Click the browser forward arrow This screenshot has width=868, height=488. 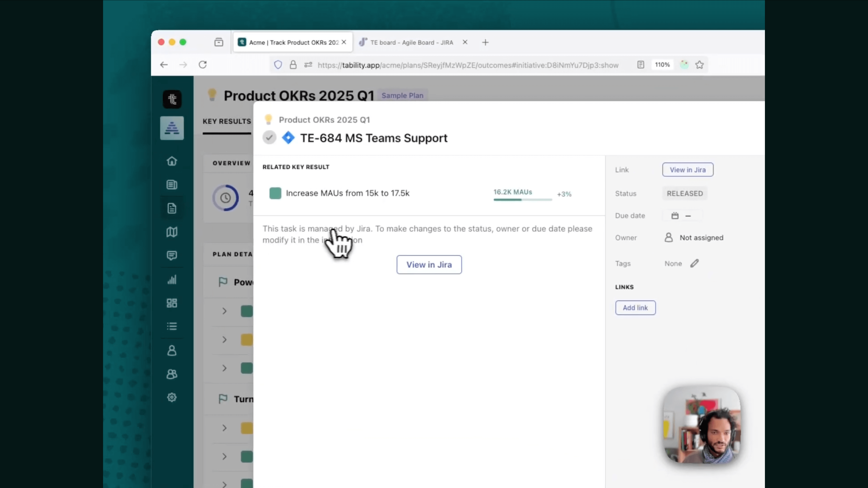(183, 65)
